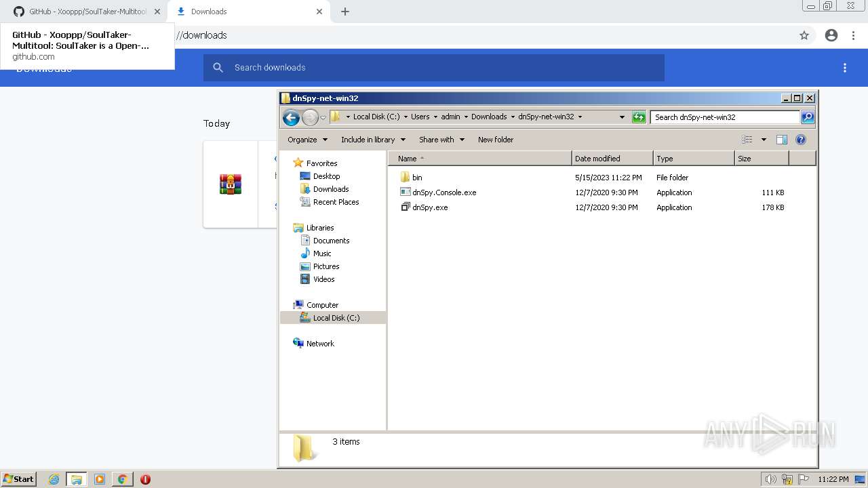Toggle the preview pane in Explorer

coord(782,140)
